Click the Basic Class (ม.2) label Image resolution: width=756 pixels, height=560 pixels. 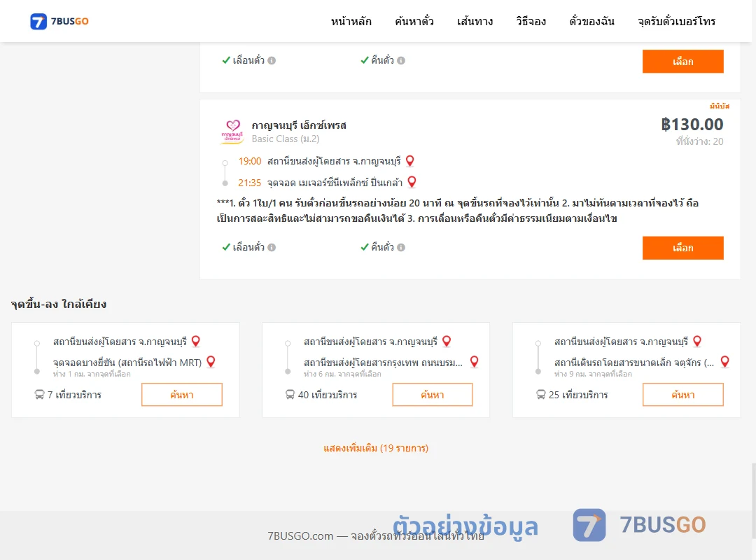(286, 139)
